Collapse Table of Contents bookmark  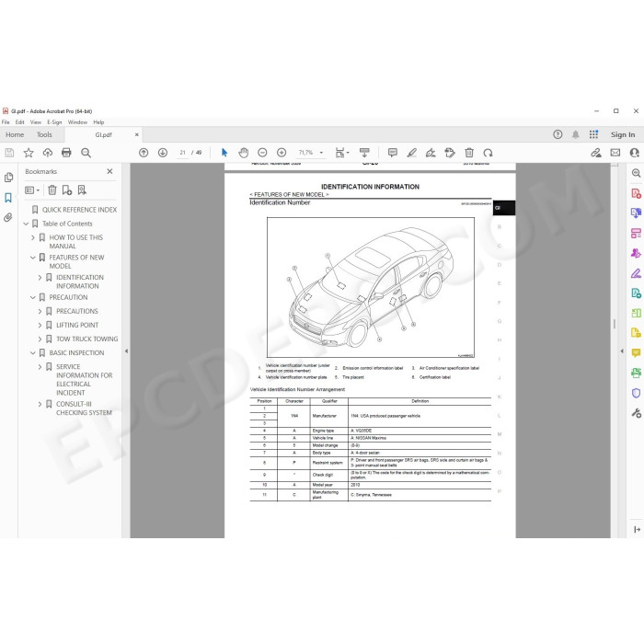click(x=26, y=224)
